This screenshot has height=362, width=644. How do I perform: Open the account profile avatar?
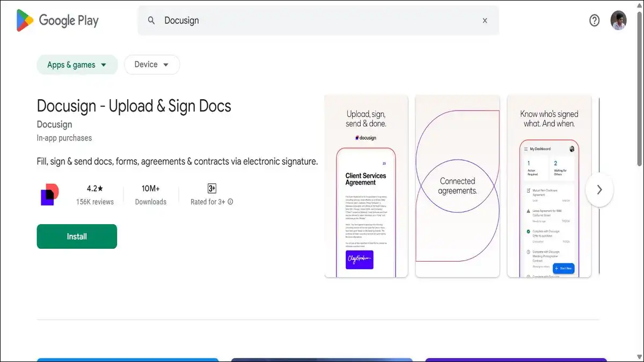tap(618, 20)
